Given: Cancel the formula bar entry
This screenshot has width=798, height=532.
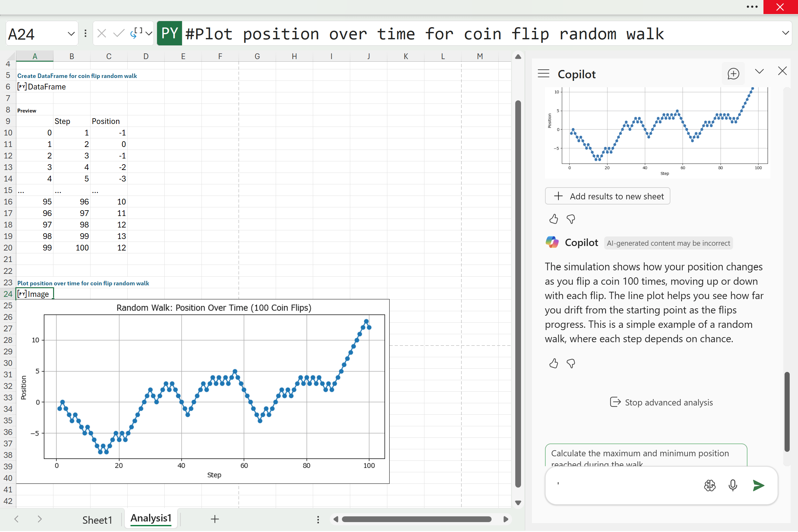Looking at the screenshot, I should pos(101,33).
